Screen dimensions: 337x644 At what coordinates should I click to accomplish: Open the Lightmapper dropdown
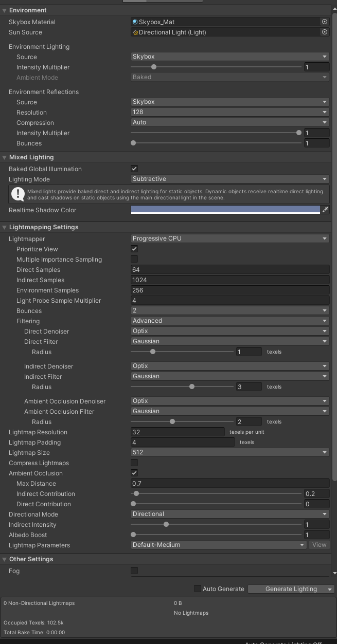point(230,238)
